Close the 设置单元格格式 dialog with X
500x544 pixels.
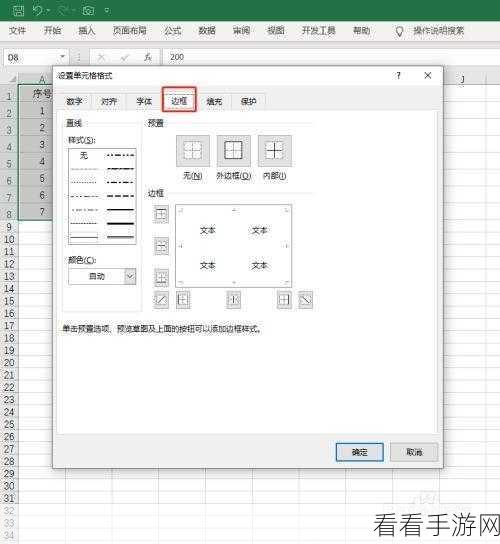click(x=428, y=76)
